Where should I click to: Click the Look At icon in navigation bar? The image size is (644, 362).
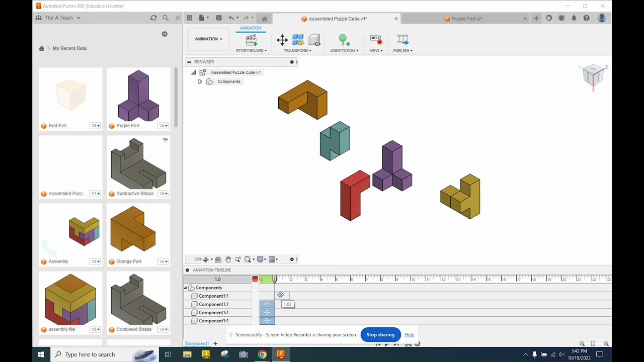(218, 259)
